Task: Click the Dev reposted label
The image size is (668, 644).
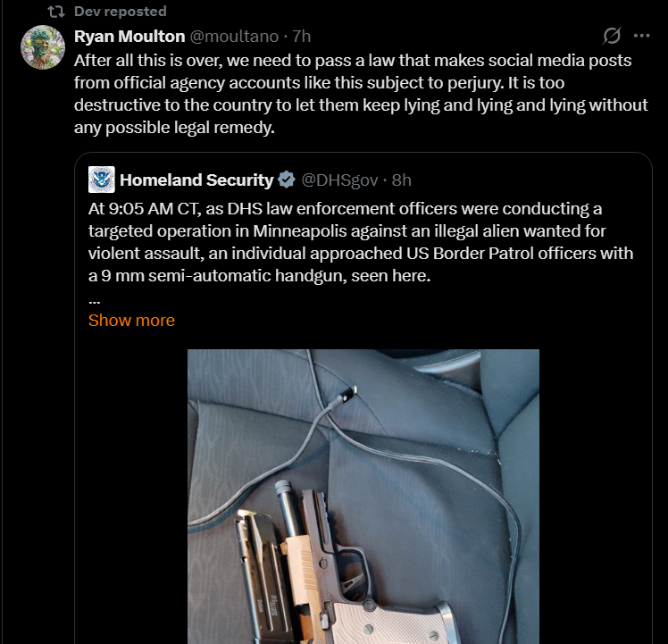Action: [121, 12]
